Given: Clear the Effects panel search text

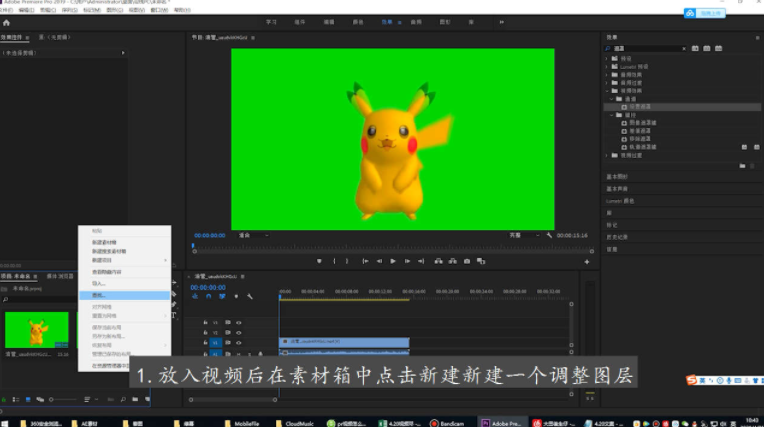Looking at the screenshot, I should pos(684,48).
